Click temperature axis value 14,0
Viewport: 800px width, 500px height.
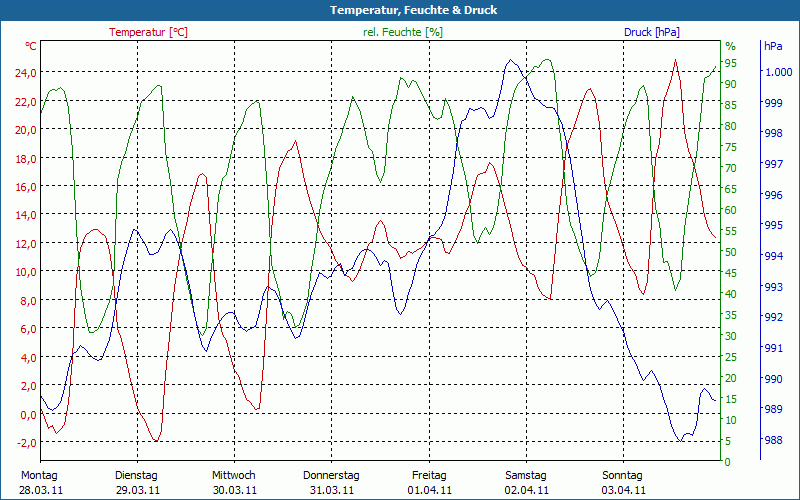point(26,215)
